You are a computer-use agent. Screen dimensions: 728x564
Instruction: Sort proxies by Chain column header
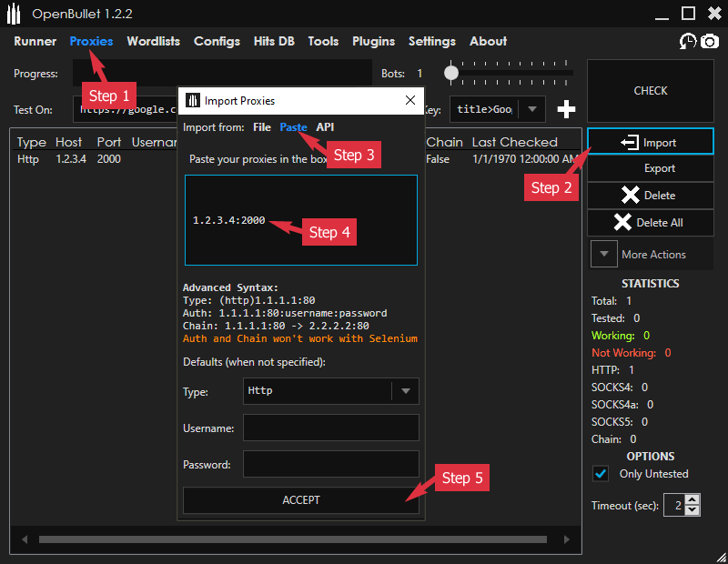[x=444, y=142]
